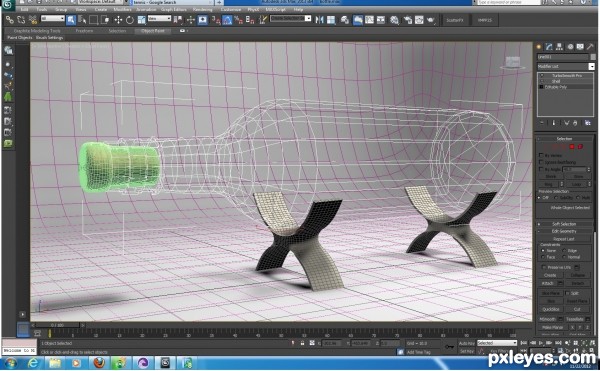600x371 pixels.
Task: Click the Repeat Last button
Action: pyautogui.click(x=564, y=239)
